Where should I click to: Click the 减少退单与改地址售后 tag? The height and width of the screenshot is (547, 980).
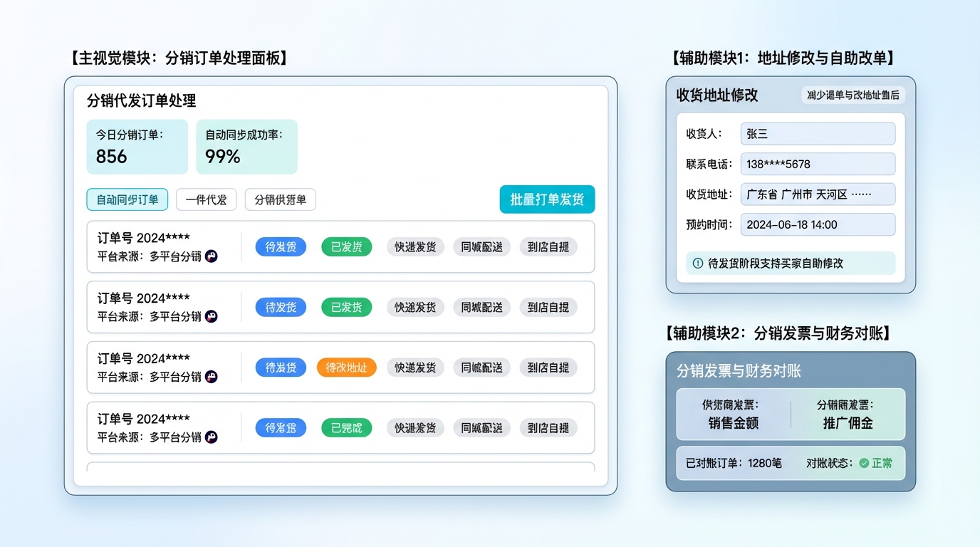pos(853,95)
